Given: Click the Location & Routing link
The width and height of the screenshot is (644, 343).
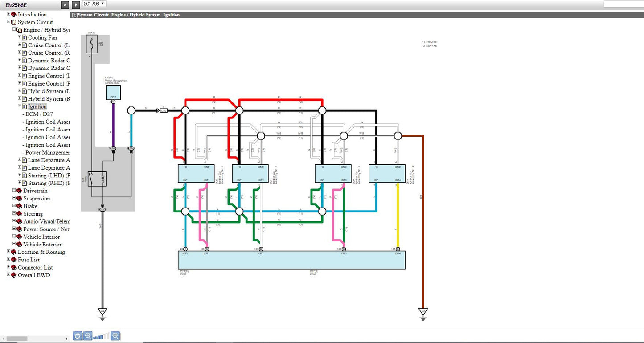Looking at the screenshot, I should click(41, 252).
